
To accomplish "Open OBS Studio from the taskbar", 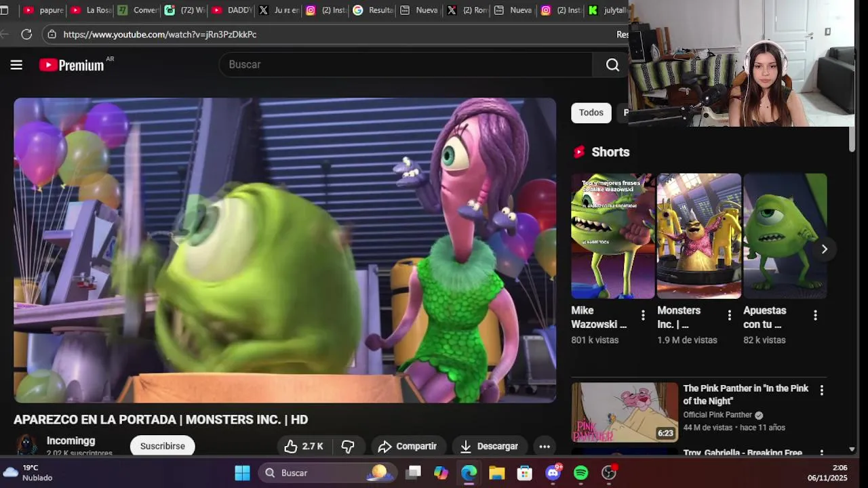I will pyautogui.click(x=609, y=472).
